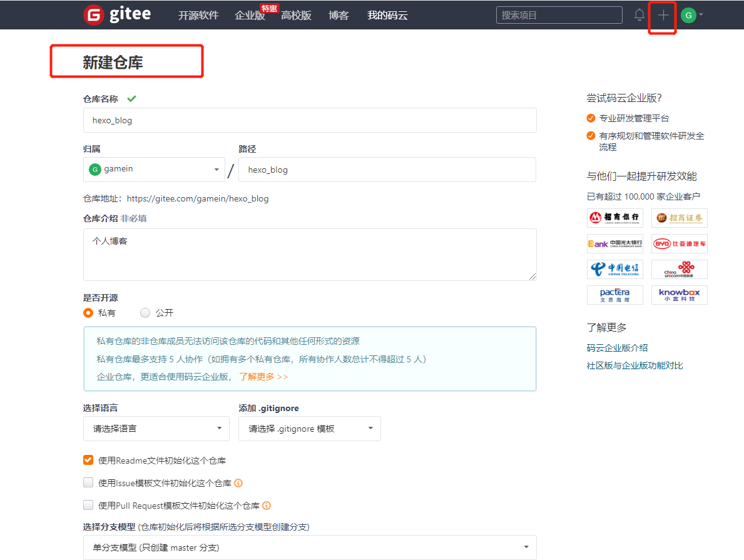Click the China Merchants Securities logo
The image size is (744, 560).
[x=679, y=218]
